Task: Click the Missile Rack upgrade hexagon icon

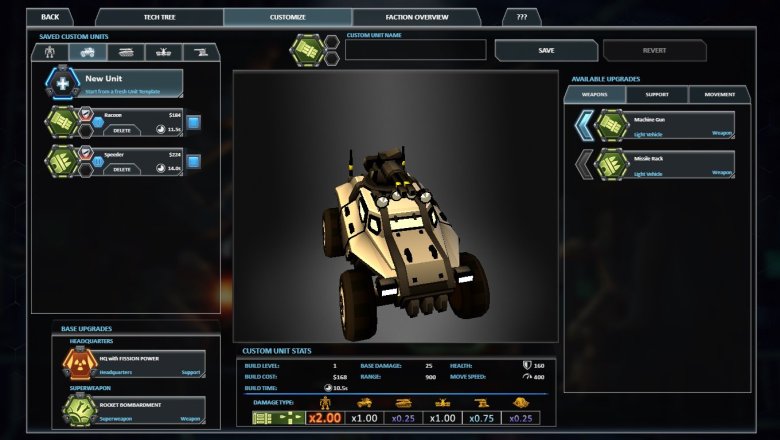Action: (612, 164)
